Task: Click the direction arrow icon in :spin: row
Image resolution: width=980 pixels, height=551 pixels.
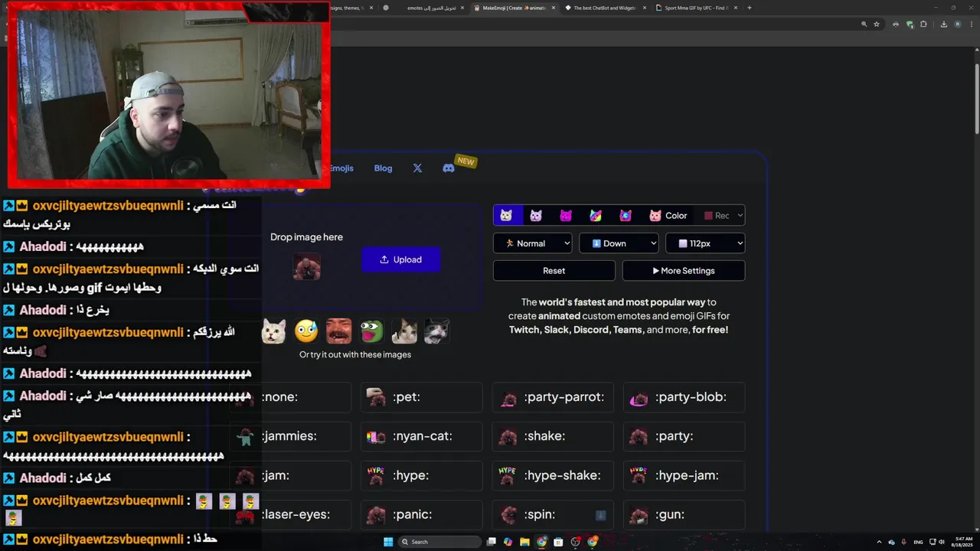Action: (x=600, y=515)
